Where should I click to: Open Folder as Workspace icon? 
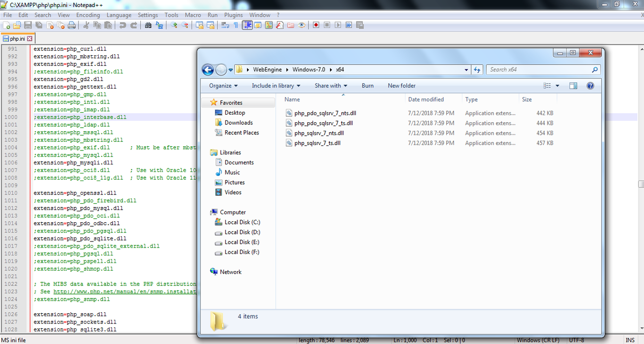coord(290,25)
